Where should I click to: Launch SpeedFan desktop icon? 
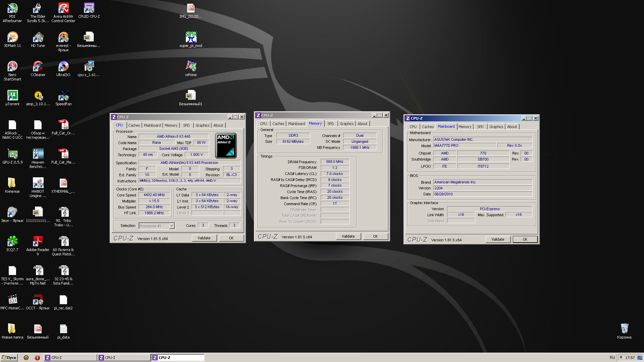coord(63,98)
